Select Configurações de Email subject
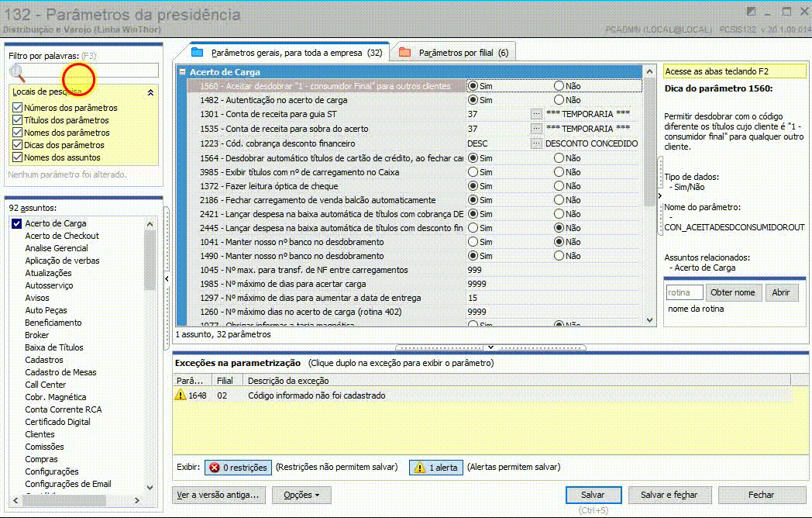 click(68, 484)
